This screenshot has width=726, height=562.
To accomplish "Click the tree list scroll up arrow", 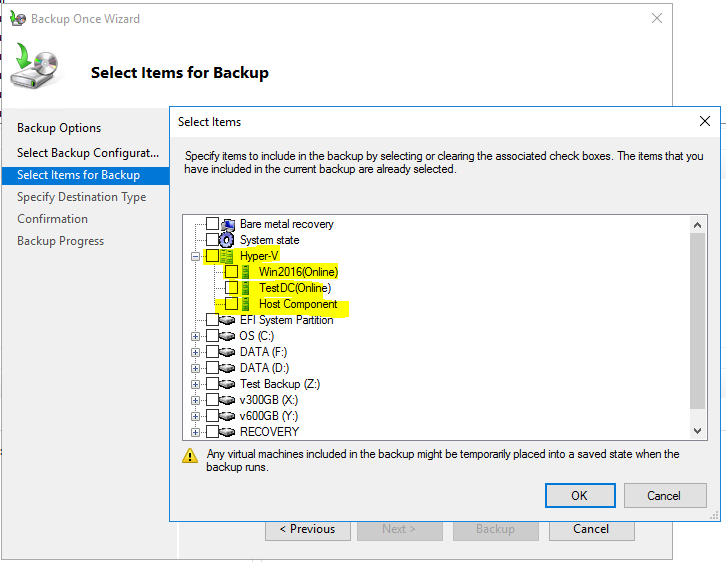I will click(697, 225).
